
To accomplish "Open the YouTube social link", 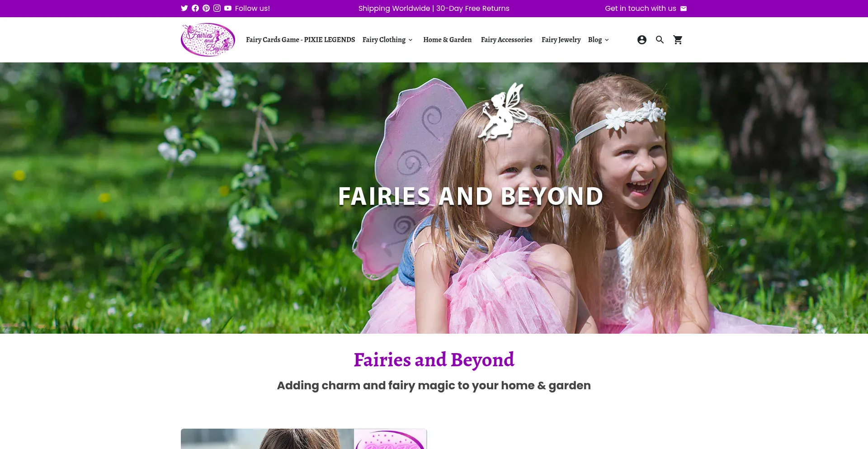I will [x=228, y=8].
